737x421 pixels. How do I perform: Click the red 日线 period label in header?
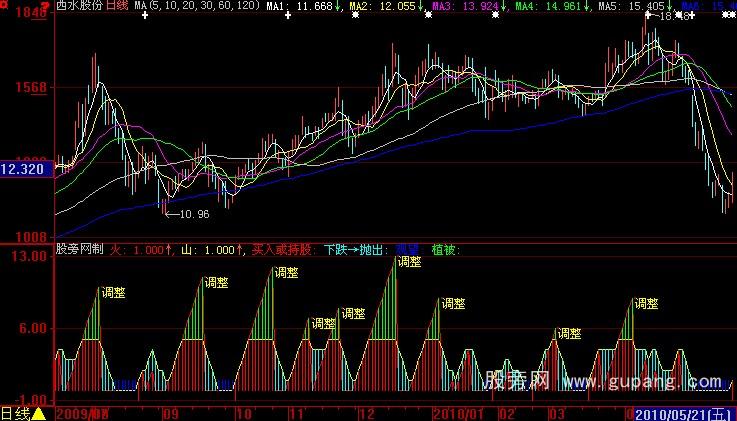(x=118, y=6)
